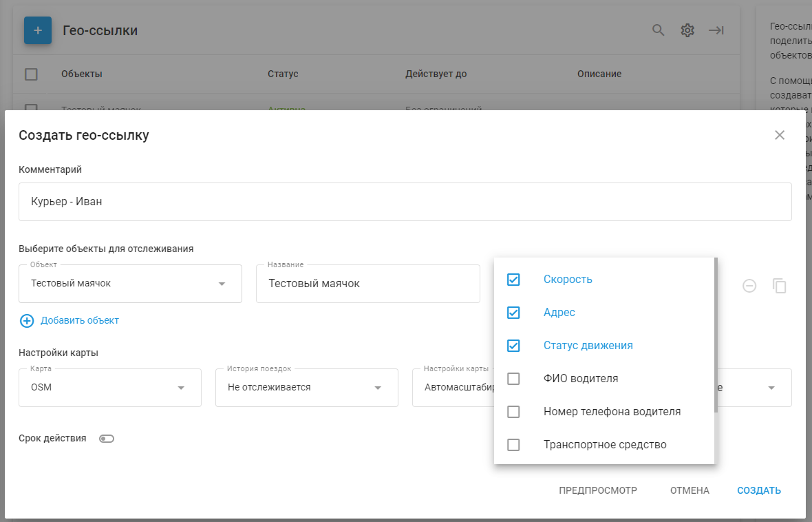Expand the rightmost dropdown arrow in map settings
812x522 pixels.
pos(771,388)
